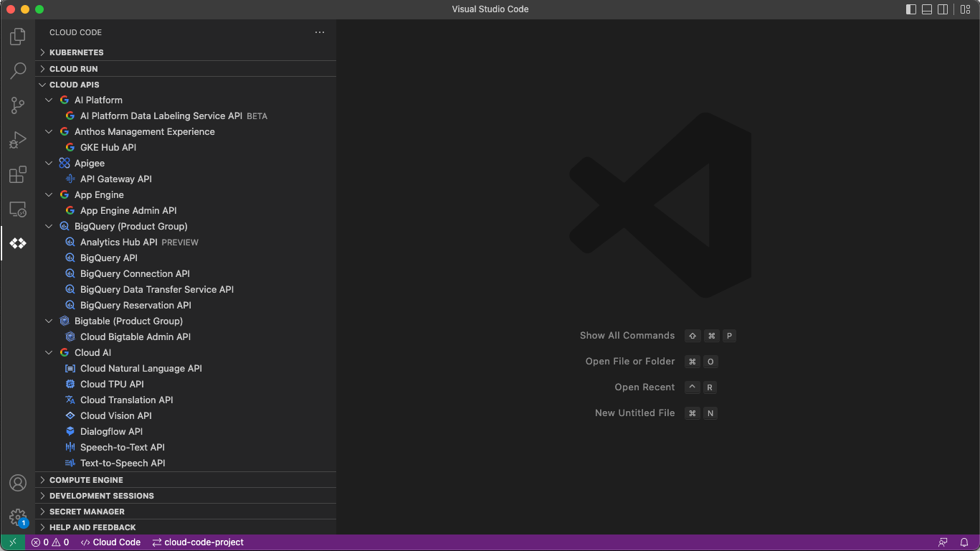Collapse the Apigee tree node
The image size is (980, 551).
coord(49,163)
